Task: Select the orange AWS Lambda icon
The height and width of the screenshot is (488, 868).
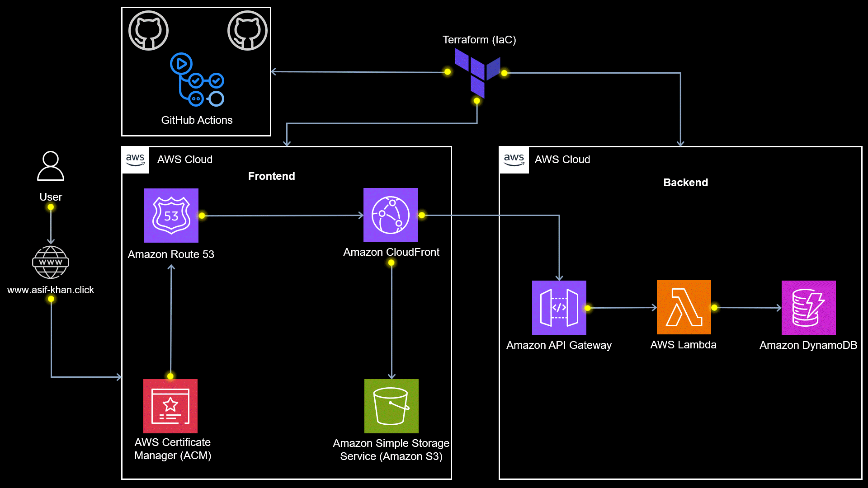Action: point(684,307)
